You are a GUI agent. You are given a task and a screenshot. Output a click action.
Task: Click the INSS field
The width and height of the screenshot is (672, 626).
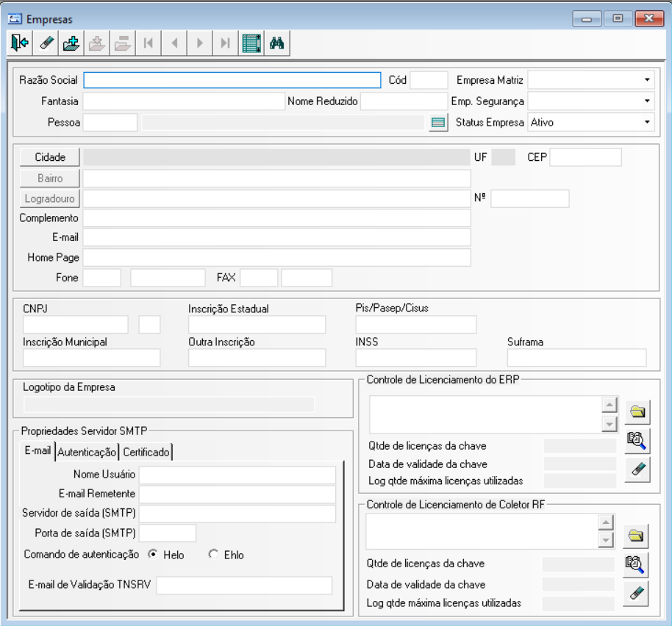415,358
